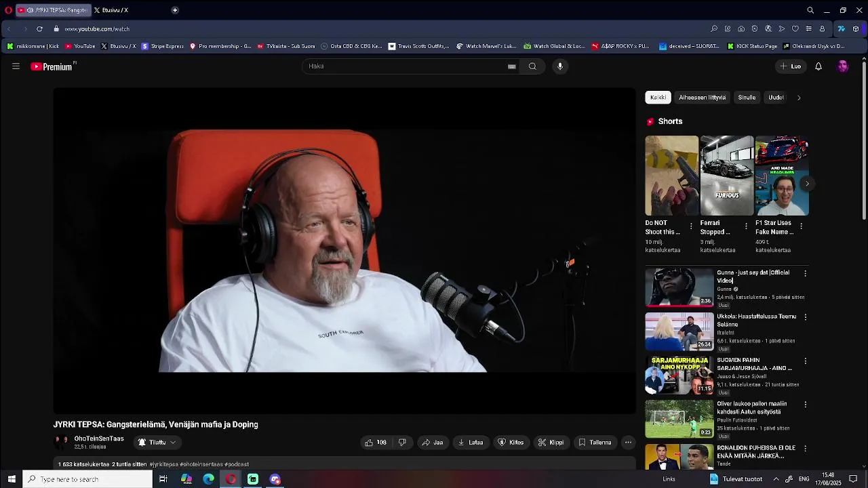Click the Luo create button
Screen dimensions: 868x488
[791, 66]
